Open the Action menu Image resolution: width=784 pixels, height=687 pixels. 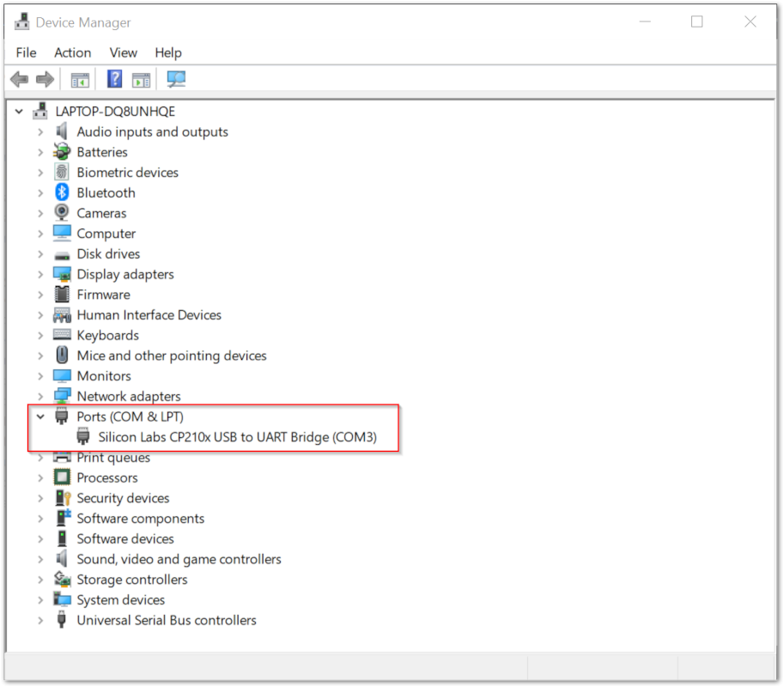click(x=72, y=52)
